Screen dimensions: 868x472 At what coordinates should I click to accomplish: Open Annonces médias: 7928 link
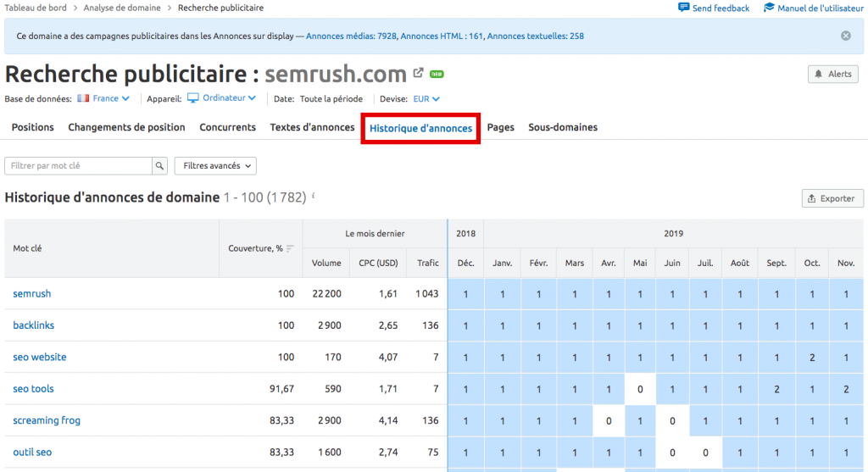point(351,36)
